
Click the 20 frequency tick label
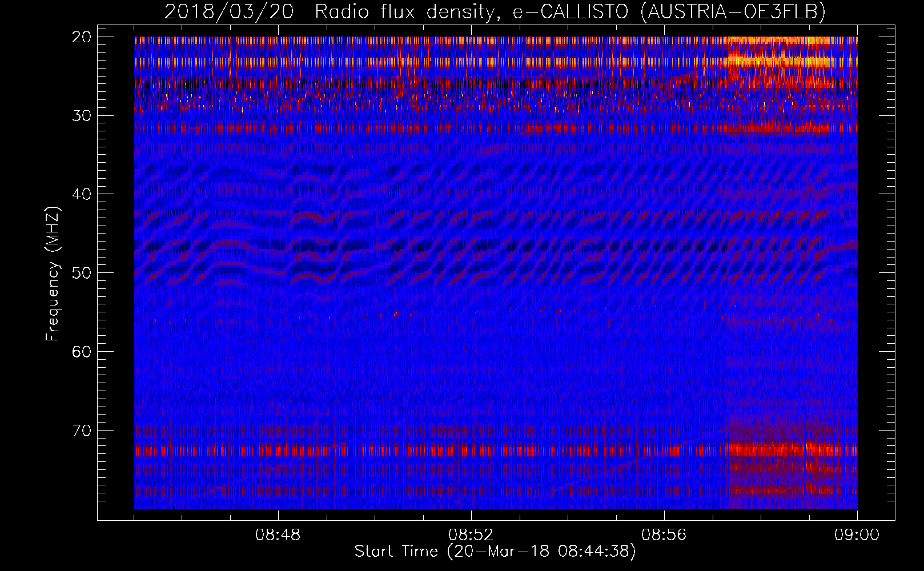pos(82,37)
